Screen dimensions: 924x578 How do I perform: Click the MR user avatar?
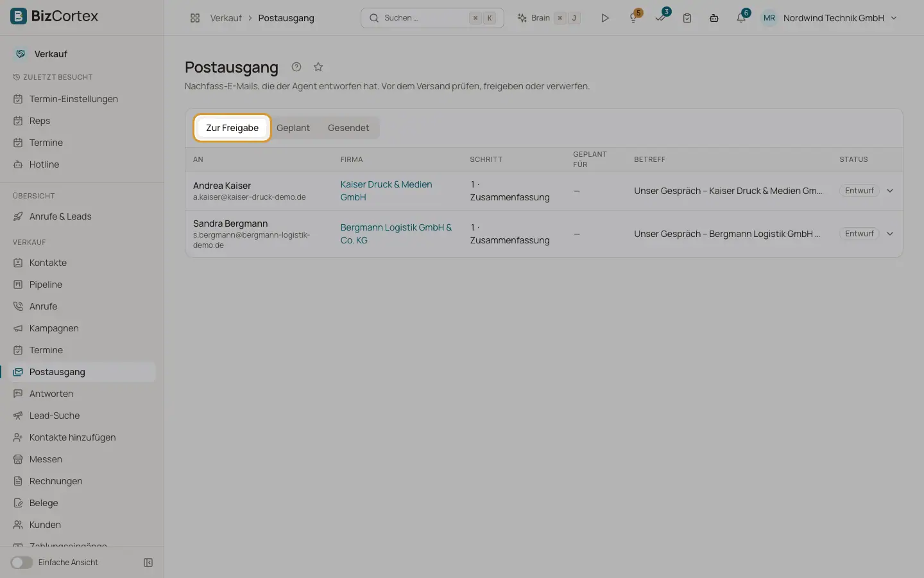click(x=769, y=18)
